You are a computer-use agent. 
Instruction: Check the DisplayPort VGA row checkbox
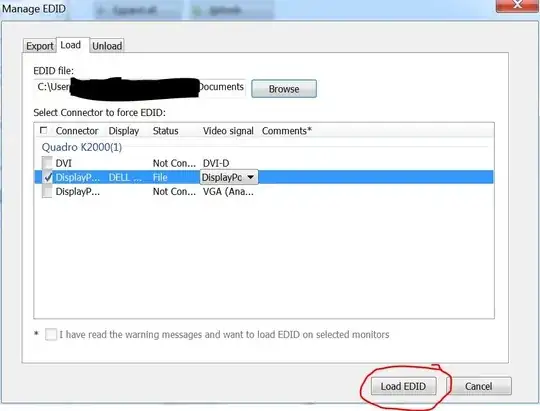(47, 192)
